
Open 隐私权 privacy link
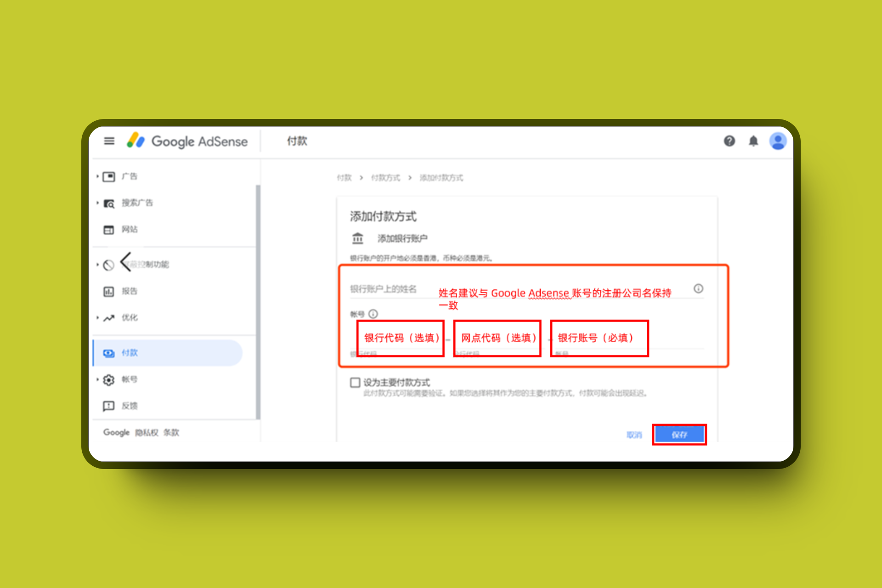click(x=147, y=433)
